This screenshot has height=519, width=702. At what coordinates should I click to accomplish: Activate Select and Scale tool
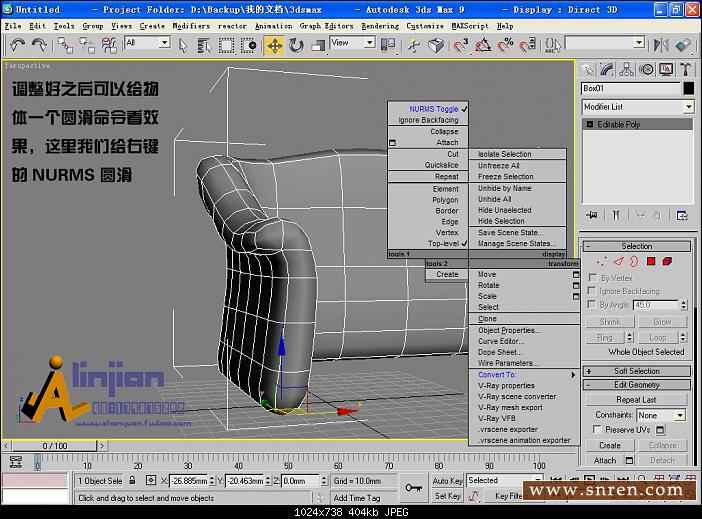tap(318, 45)
